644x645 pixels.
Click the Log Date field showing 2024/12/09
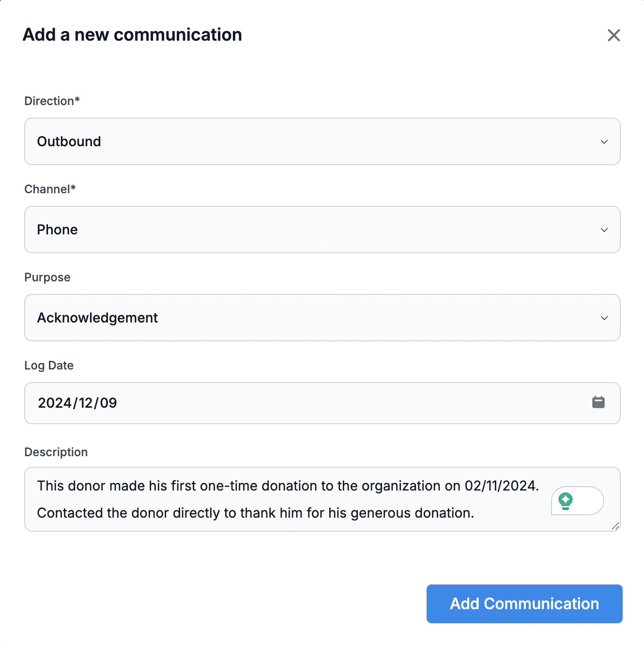(x=291, y=403)
